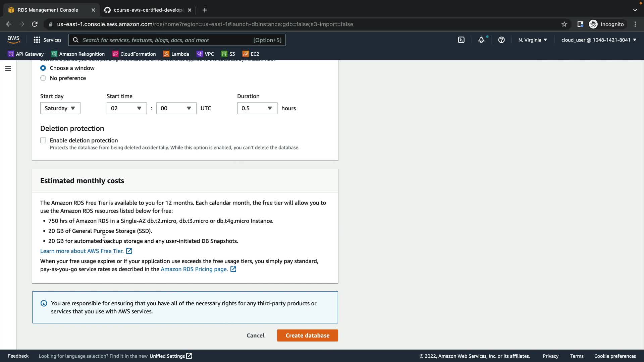Viewport: 644px width, 362px height.
Task: Click the AWS logo home icon
Action: tap(13, 40)
